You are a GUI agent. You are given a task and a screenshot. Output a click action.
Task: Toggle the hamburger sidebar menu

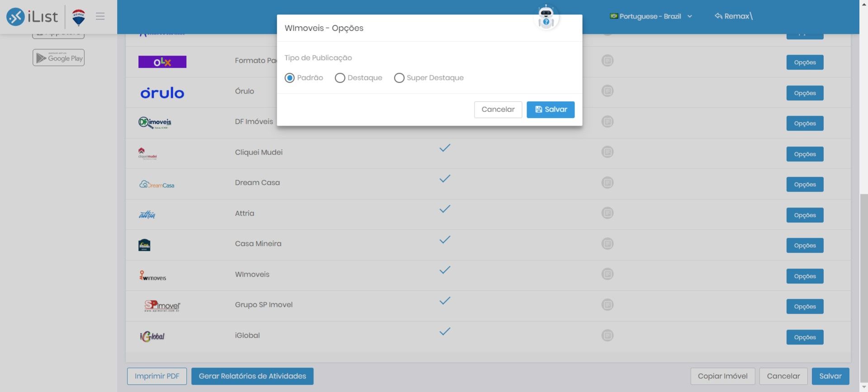[100, 16]
